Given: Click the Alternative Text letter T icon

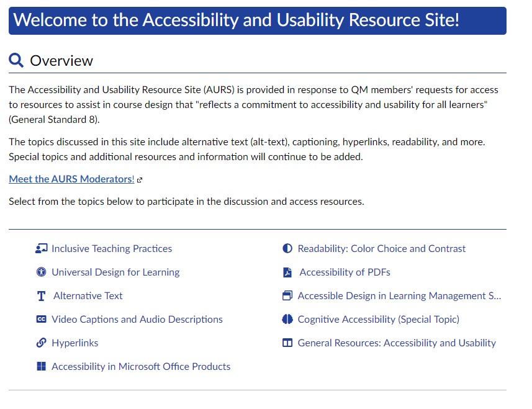Looking at the screenshot, I should [x=42, y=296].
